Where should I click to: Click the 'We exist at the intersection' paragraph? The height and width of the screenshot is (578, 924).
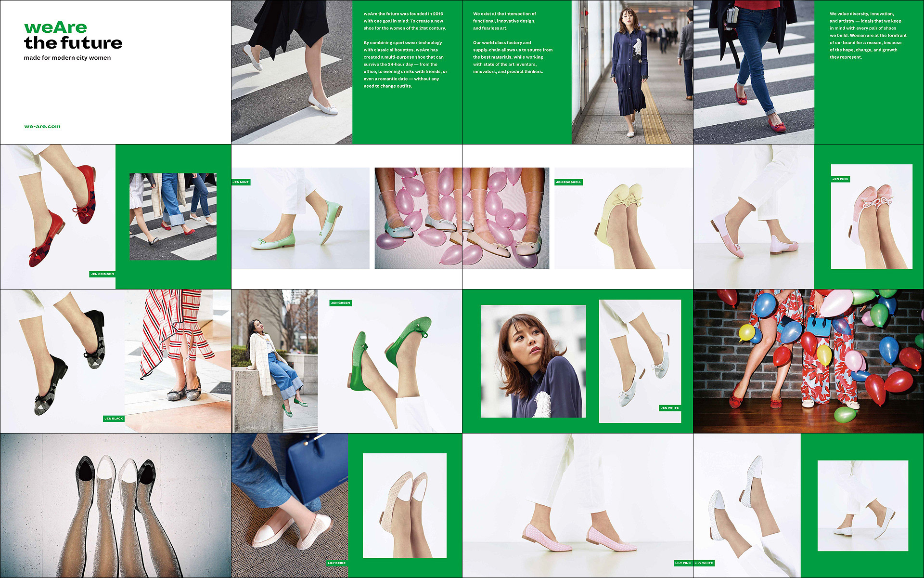(x=504, y=21)
